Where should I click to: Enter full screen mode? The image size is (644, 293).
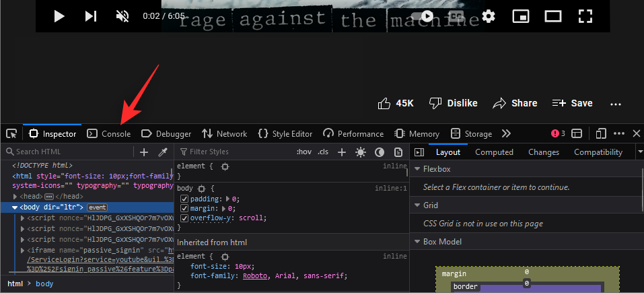click(585, 16)
